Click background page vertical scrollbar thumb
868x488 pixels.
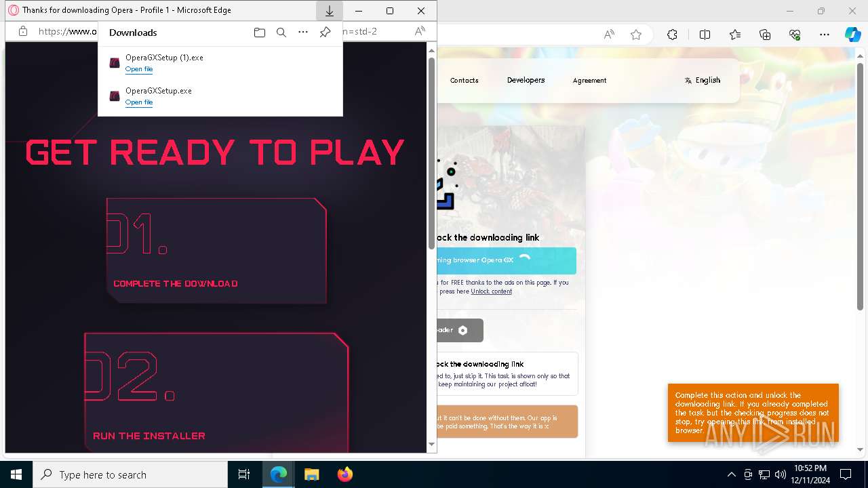861,186
